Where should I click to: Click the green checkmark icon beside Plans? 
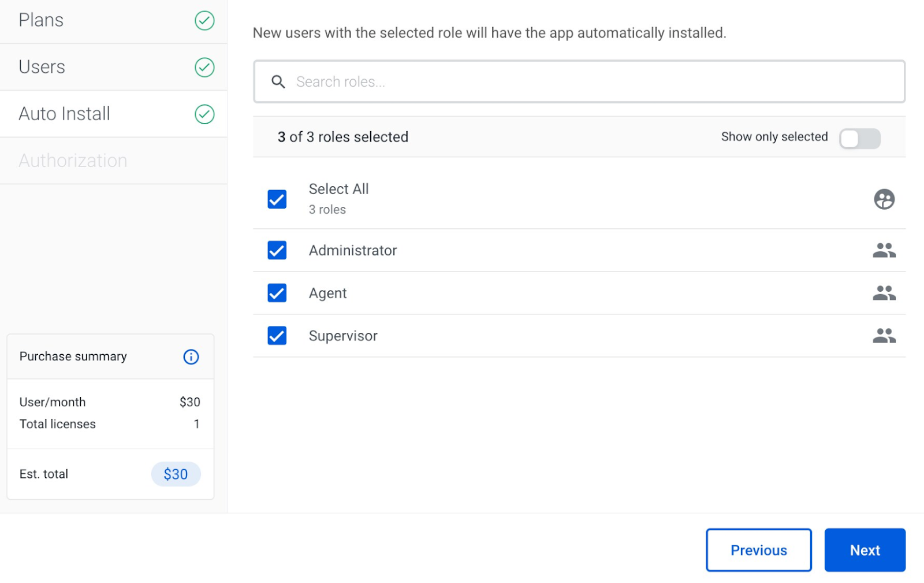tap(204, 21)
